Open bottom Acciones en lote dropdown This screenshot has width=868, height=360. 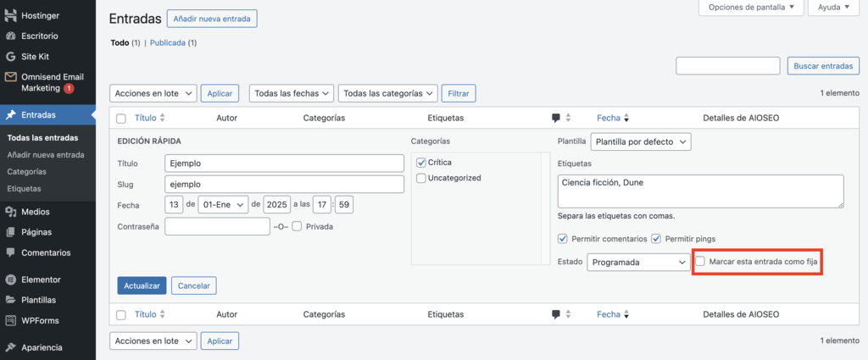[x=154, y=341]
